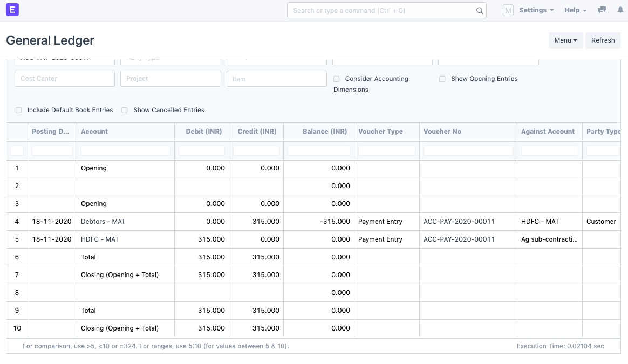Check Include Default Book Entries

click(x=19, y=110)
